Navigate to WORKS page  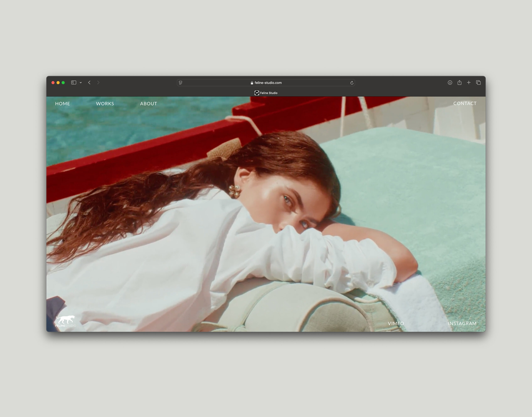click(x=105, y=104)
